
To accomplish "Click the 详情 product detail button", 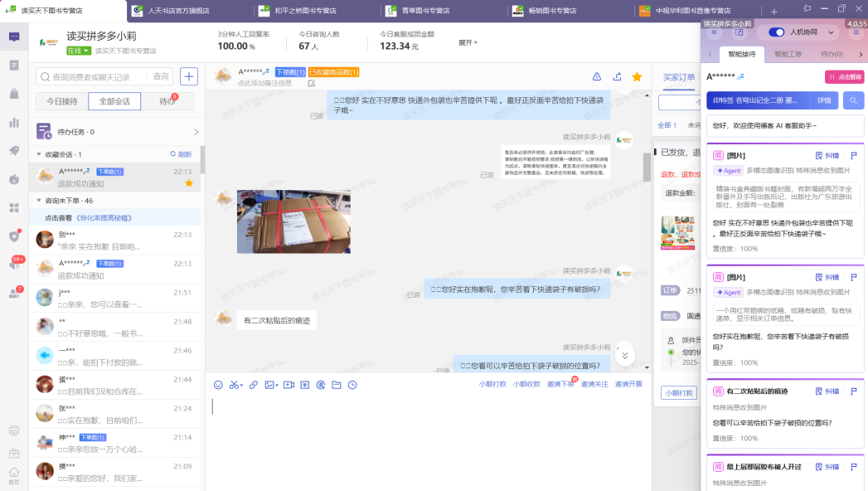I will pos(824,100).
